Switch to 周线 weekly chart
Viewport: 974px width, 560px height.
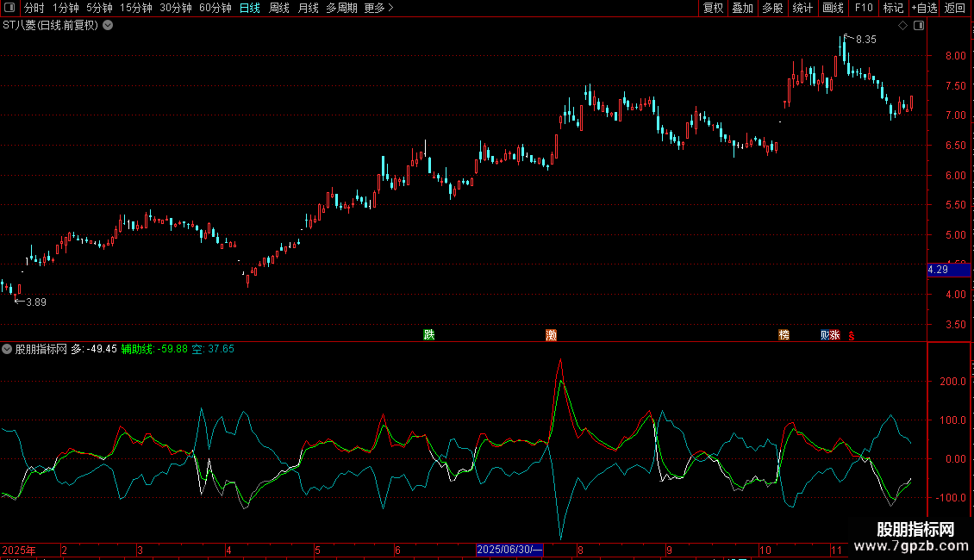[279, 8]
